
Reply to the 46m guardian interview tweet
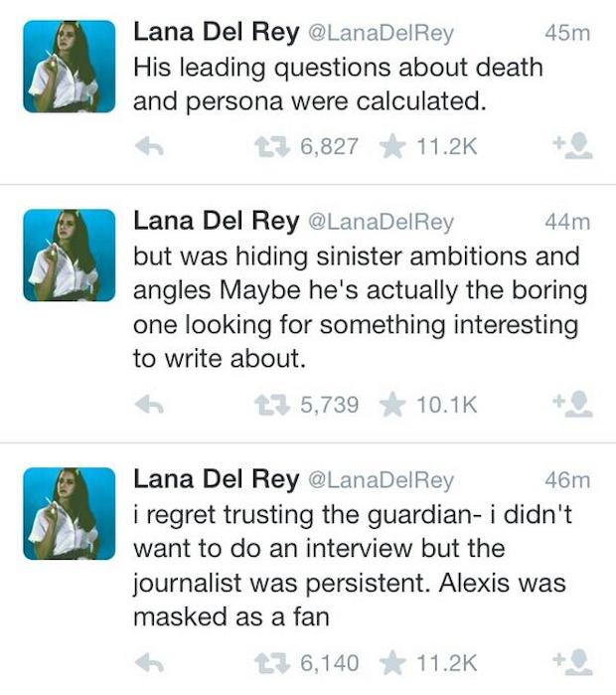pyautogui.click(x=149, y=663)
